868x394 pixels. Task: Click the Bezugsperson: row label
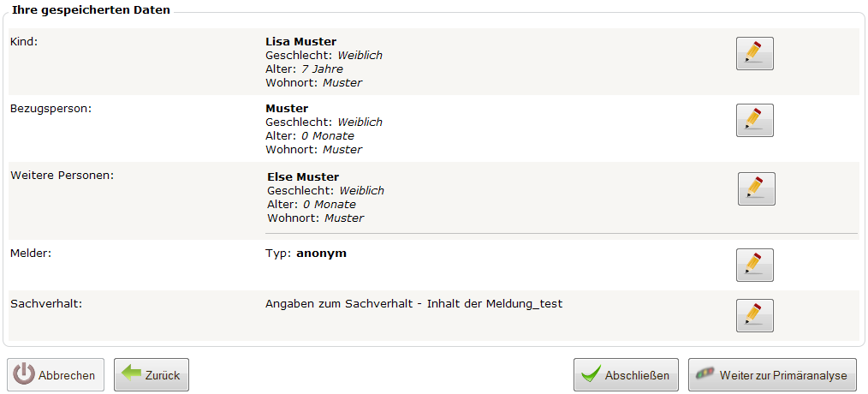51,109
